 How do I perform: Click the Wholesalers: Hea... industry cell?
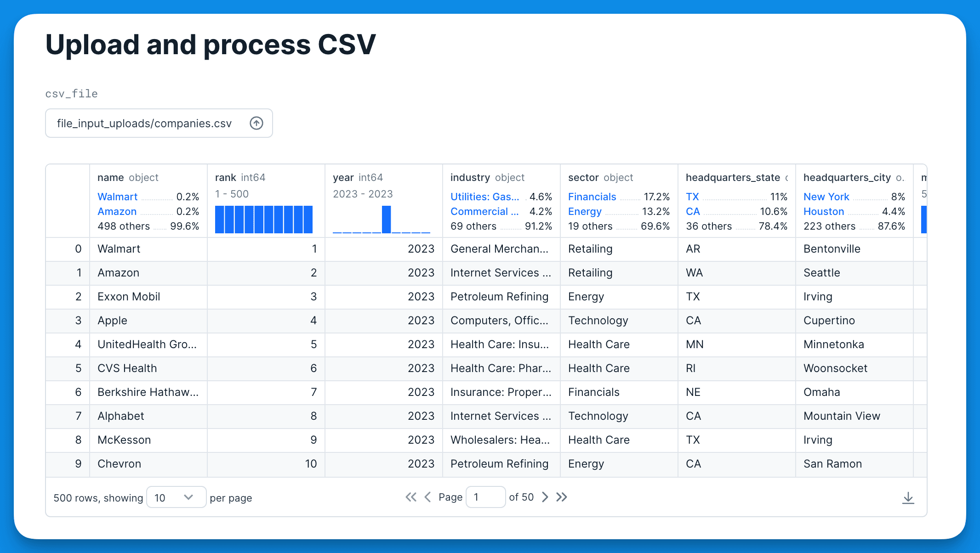[x=501, y=440]
